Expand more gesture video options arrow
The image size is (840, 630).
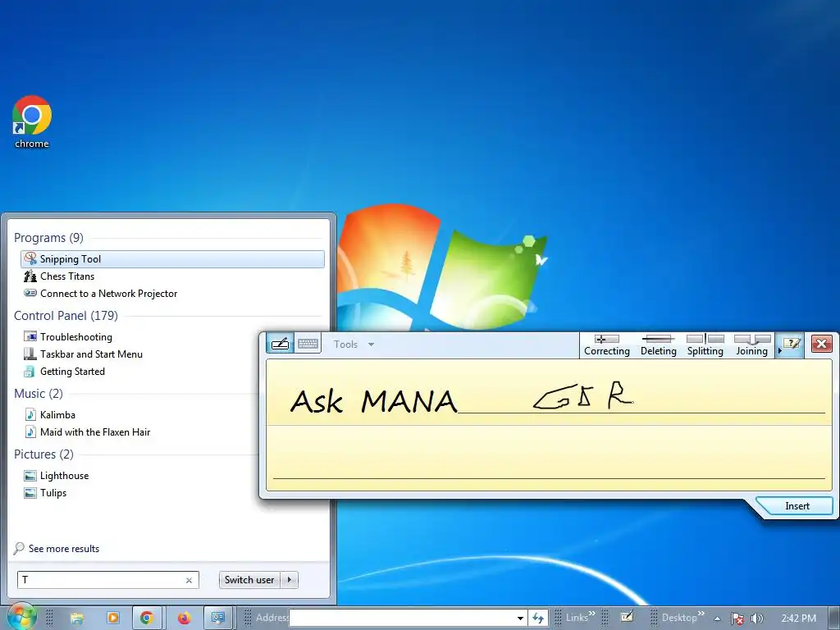779,351
